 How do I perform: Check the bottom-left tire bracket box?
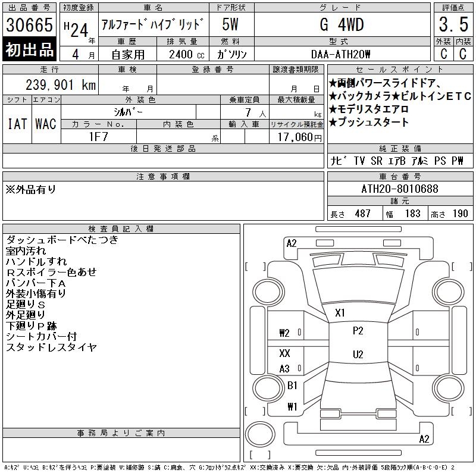click(255, 411)
